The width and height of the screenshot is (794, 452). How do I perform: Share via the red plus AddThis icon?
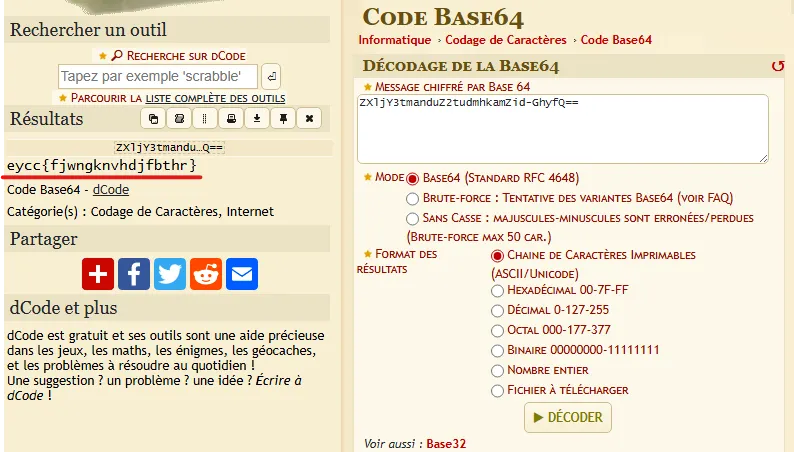click(x=98, y=274)
